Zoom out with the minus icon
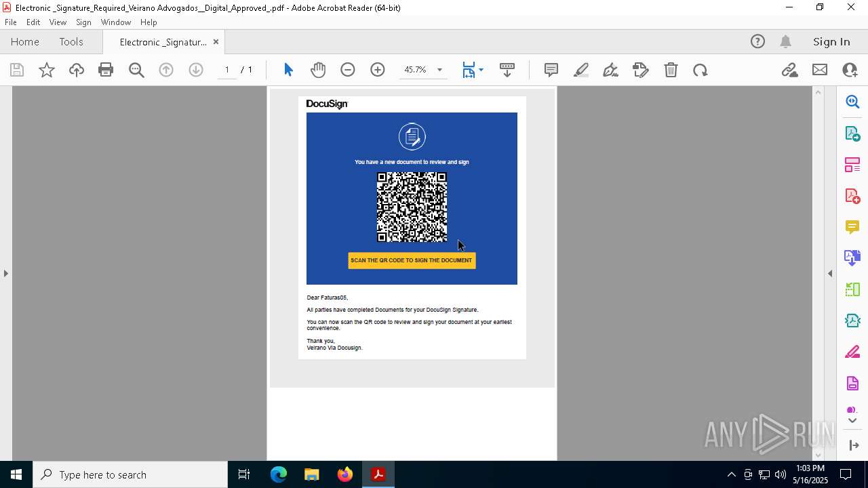The image size is (868, 488). [x=348, y=70]
